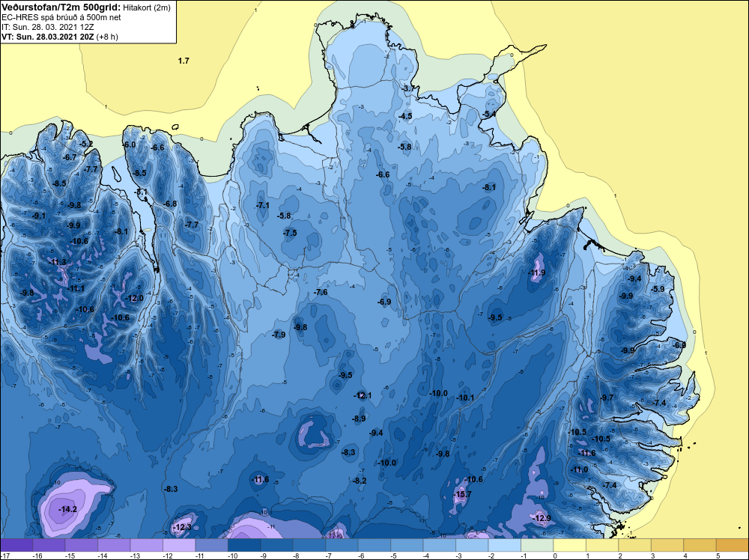
Task: Select the legend swatch labeled -12
Action: point(179,545)
